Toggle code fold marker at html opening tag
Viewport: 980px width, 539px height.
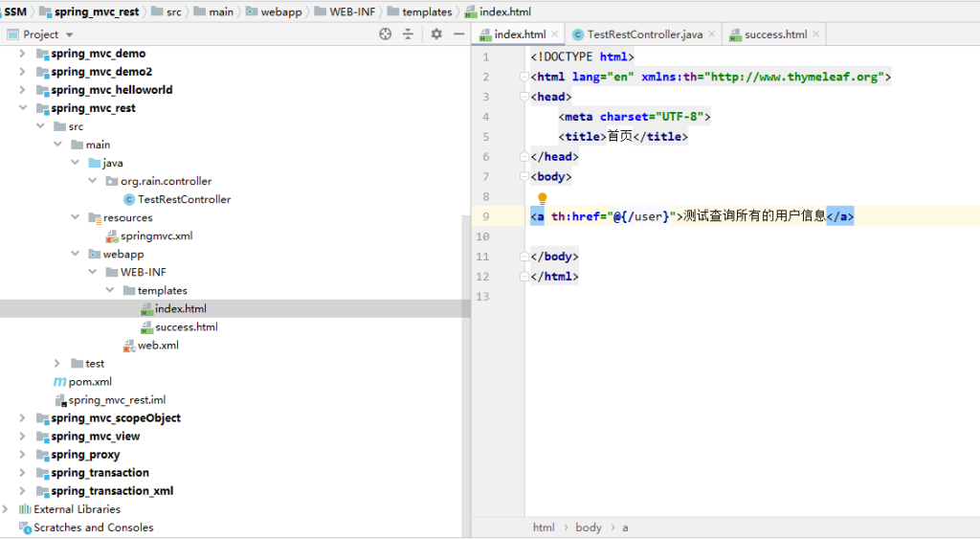tap(523, 77)
